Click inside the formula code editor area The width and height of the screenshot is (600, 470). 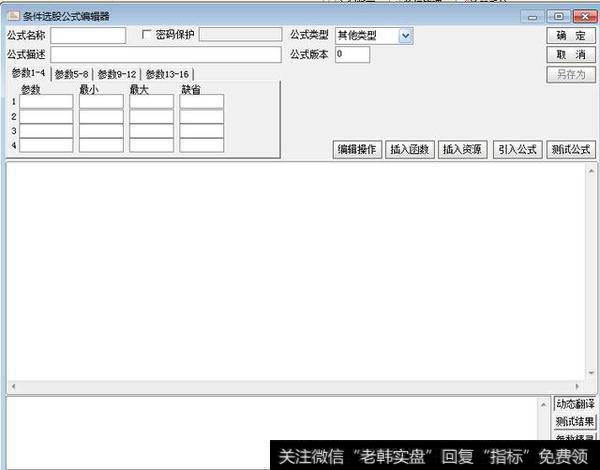tap(297, 272)
